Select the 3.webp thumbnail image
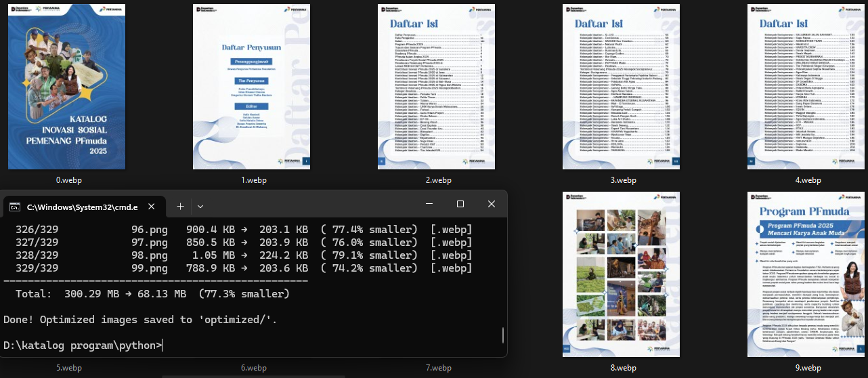 [622, 87]
